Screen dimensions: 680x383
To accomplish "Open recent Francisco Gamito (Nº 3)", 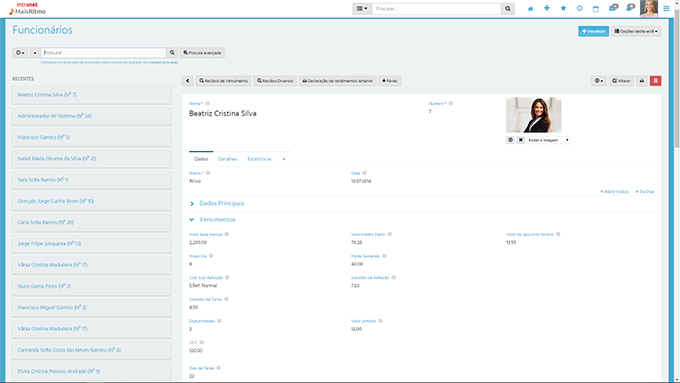I will coord(92,137).
